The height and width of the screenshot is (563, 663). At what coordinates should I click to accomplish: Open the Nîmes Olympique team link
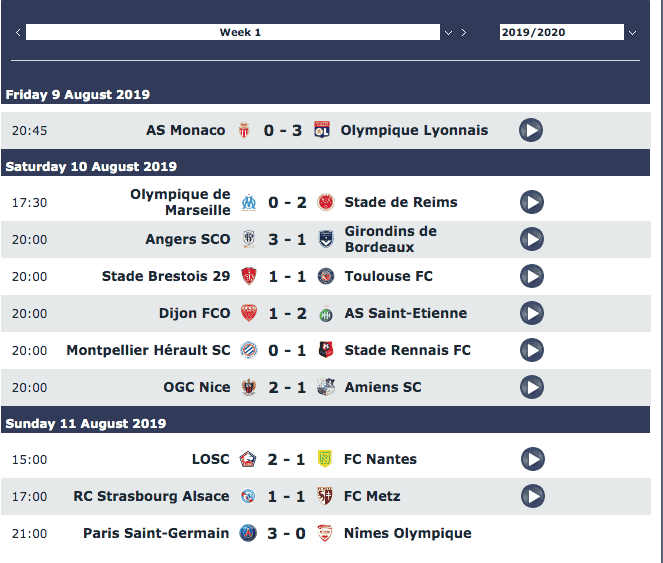(x=408, y=533)
